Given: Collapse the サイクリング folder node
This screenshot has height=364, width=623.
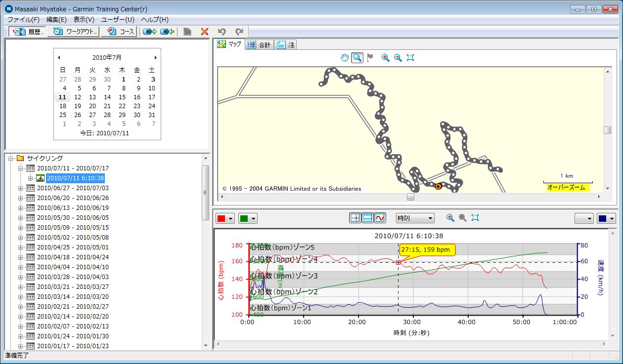Looking at the screenshot, I should (11, 159).
